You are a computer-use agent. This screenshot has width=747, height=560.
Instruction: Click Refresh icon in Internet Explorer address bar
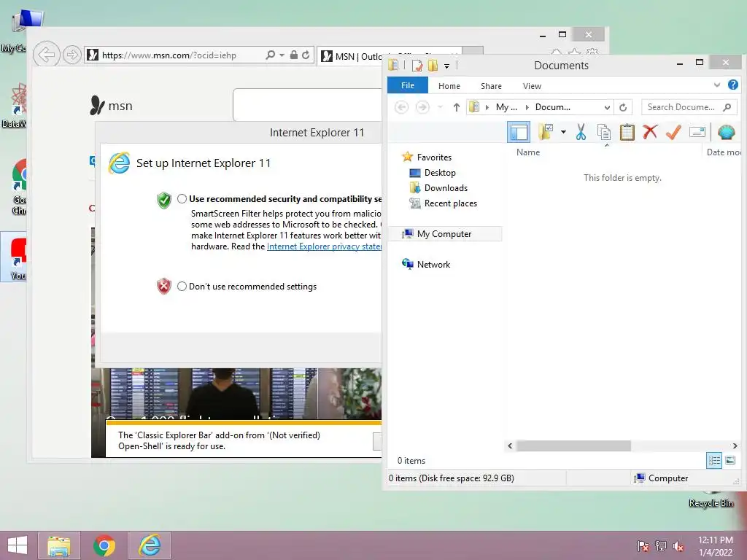(306, 55)
